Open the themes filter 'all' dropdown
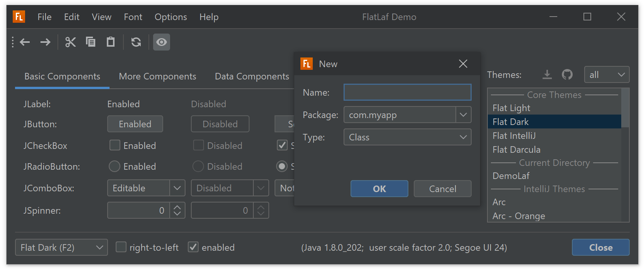644x270 pixels. tap(607, 74)
